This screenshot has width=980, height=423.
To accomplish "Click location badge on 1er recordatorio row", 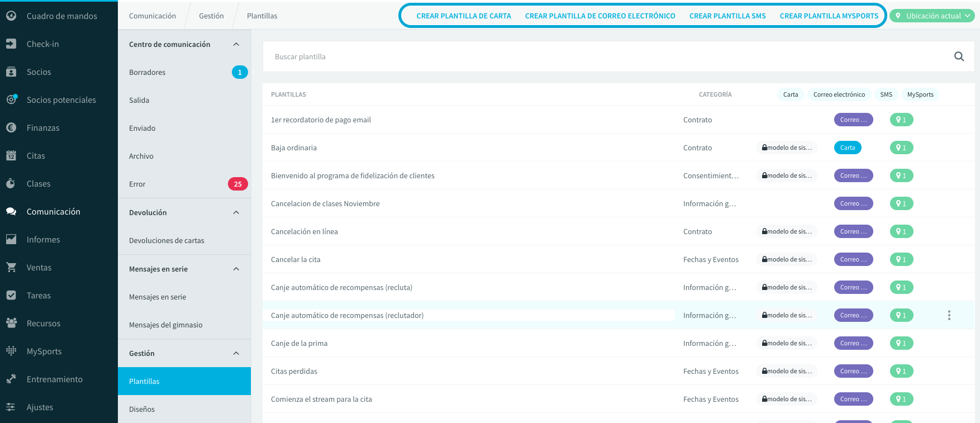I will (x=901, y=120).
